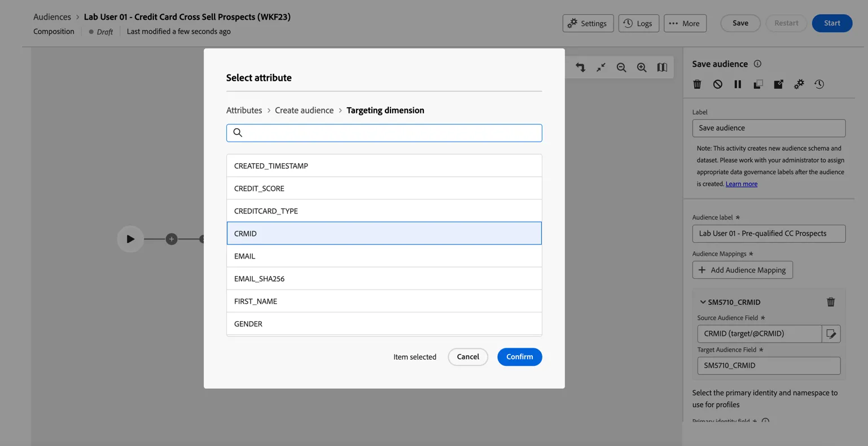Select the CREATED_TIMESTAMP attribute row
The image size is (868, 446).
click(384, 166)
